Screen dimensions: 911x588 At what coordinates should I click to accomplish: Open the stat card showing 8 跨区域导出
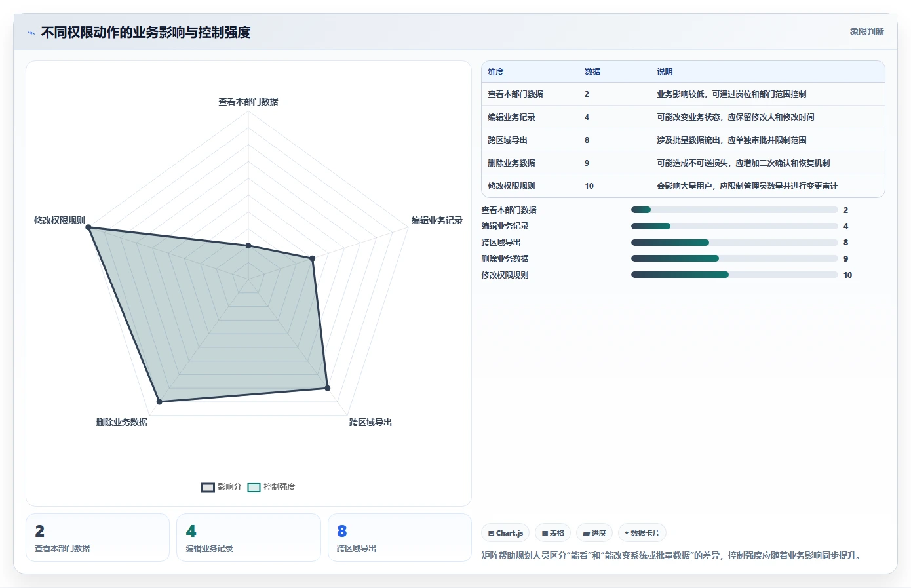pyautogui.click(x=400, y=538)
